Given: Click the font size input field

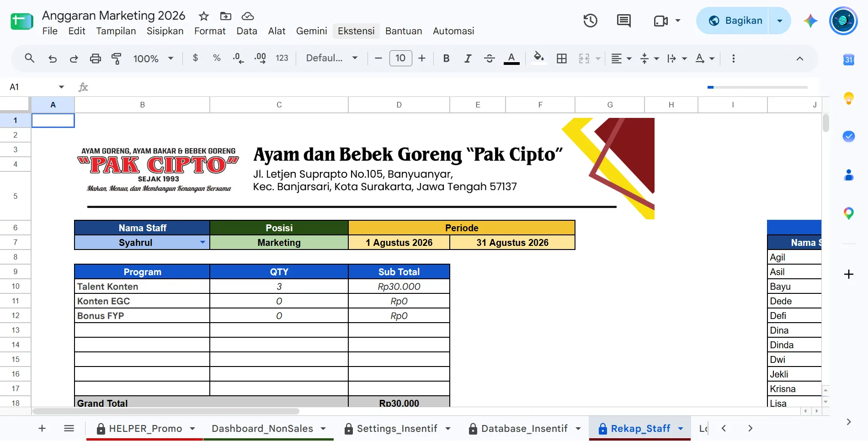Looking at the screenshot, I should click(x=400, y=58).
